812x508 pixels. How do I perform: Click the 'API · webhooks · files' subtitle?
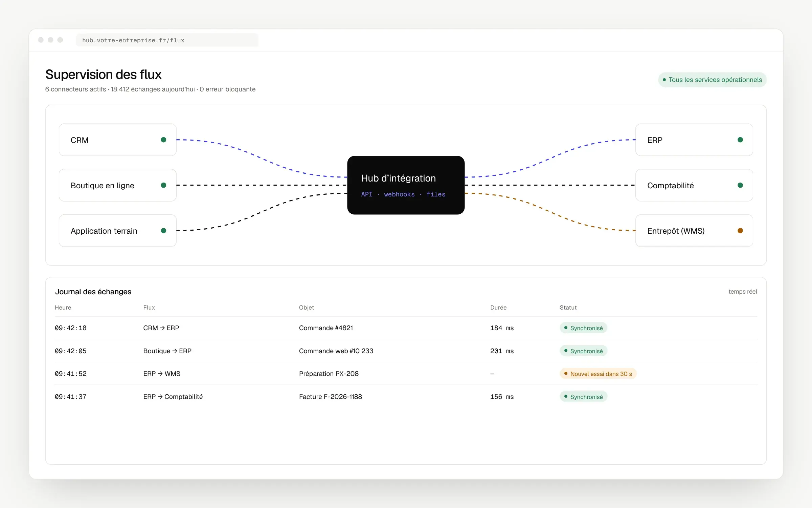pyautogui.click(x=403, y=194)
